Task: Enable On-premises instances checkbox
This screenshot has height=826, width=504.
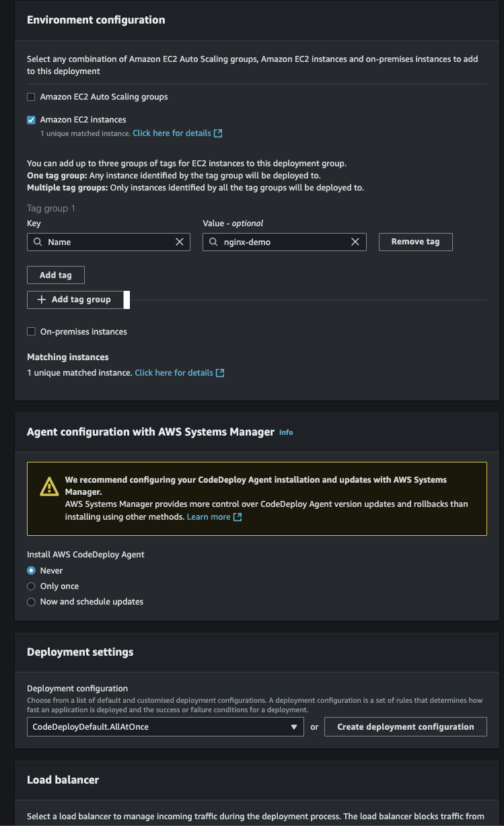Action: [x=31, y=332]
